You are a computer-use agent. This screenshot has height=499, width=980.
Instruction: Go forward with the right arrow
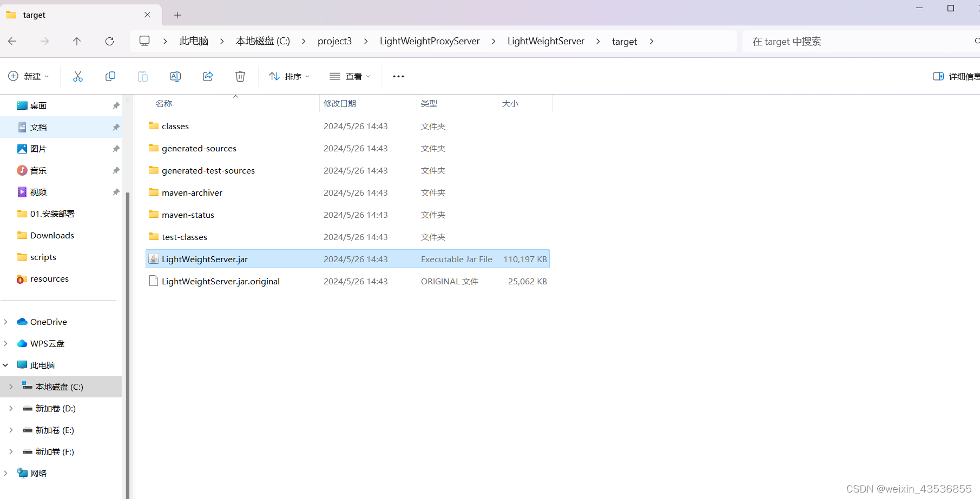(44, 41)
